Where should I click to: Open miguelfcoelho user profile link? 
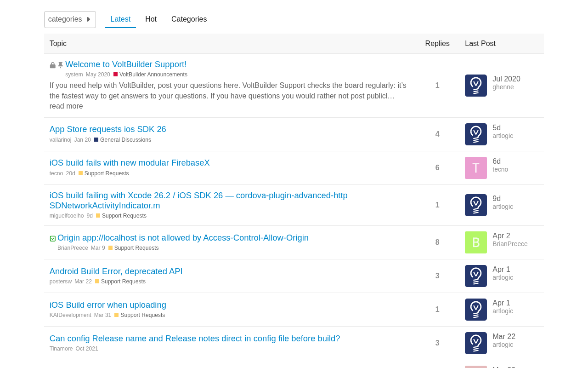click(x=67, y=216)
